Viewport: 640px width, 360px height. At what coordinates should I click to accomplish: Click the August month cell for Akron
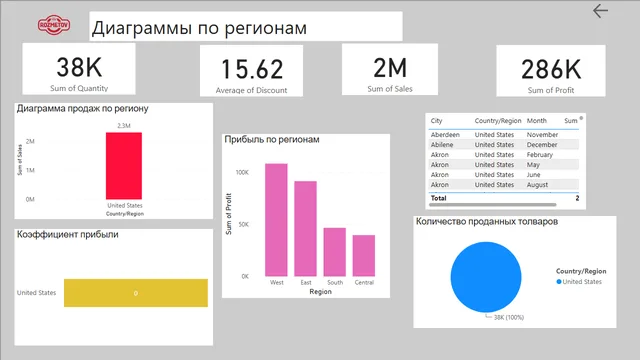pyautogui.click(x=537, y=184)
